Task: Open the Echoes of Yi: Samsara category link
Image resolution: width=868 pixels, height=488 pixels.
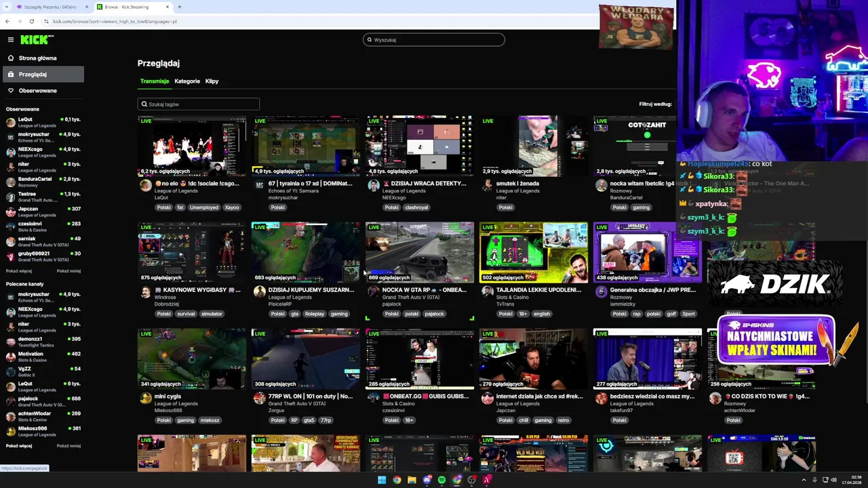Action: coord(293,190)
